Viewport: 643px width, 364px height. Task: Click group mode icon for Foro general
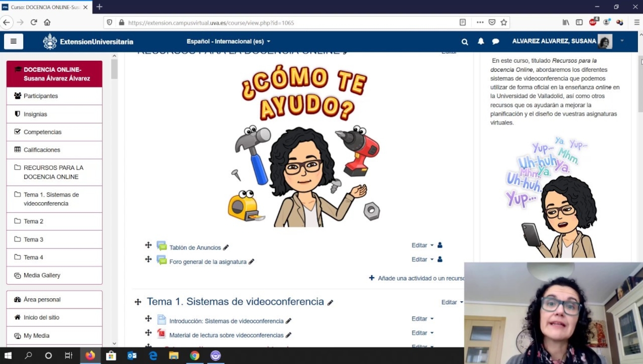coord(440,259)
